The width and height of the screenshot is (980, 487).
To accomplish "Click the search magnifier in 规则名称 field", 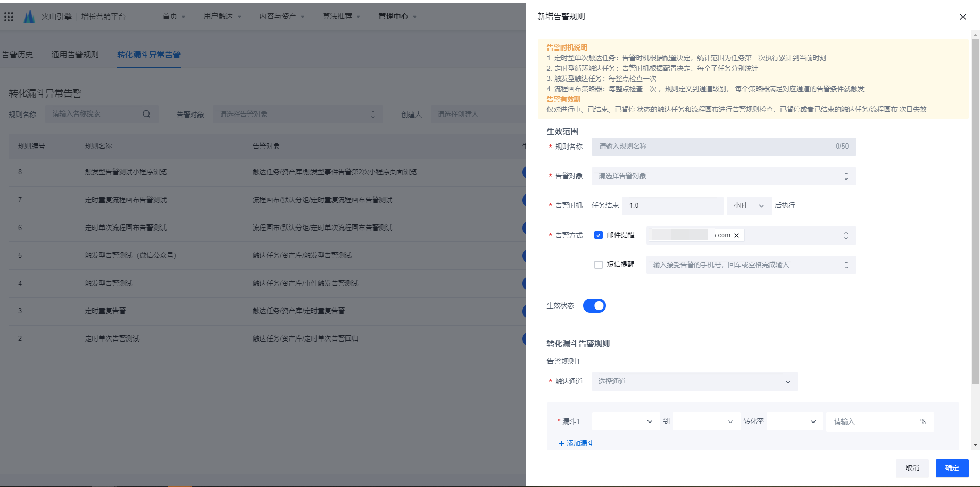I will 146,114.
